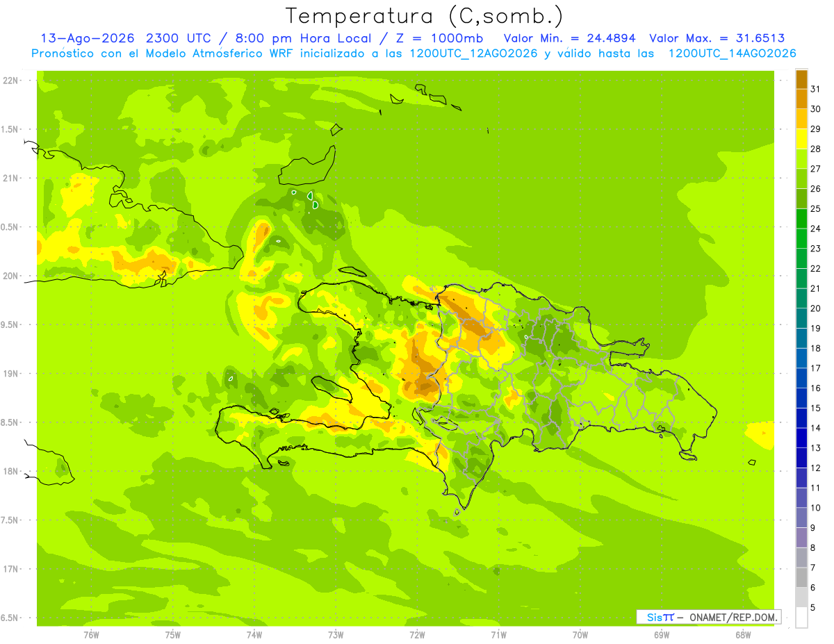Click the legend value "25"
The image size is (834, 644).
[x=815, y=208]
